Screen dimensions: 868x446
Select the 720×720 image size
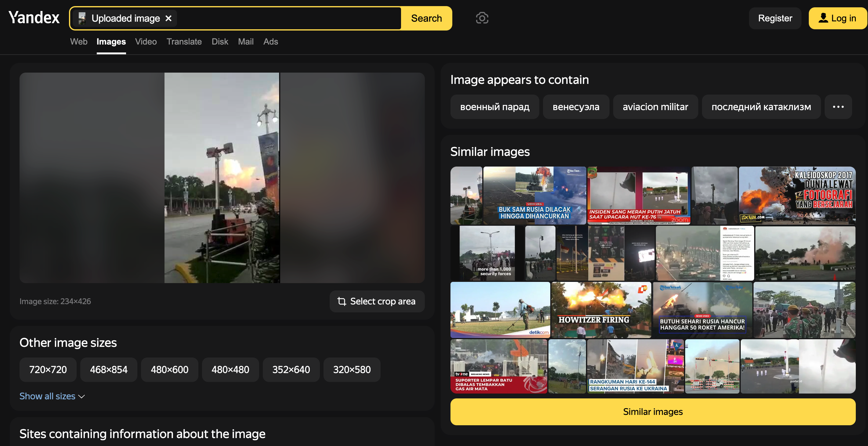pos(48,369)
